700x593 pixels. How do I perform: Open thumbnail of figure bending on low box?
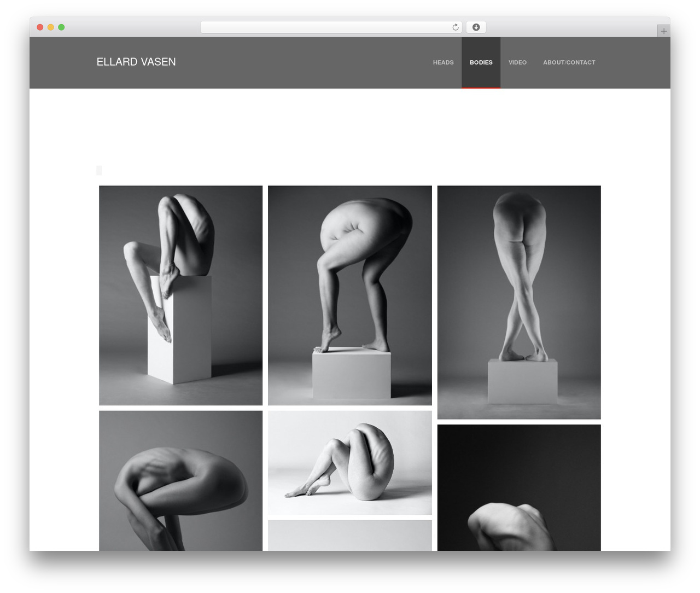350,295
